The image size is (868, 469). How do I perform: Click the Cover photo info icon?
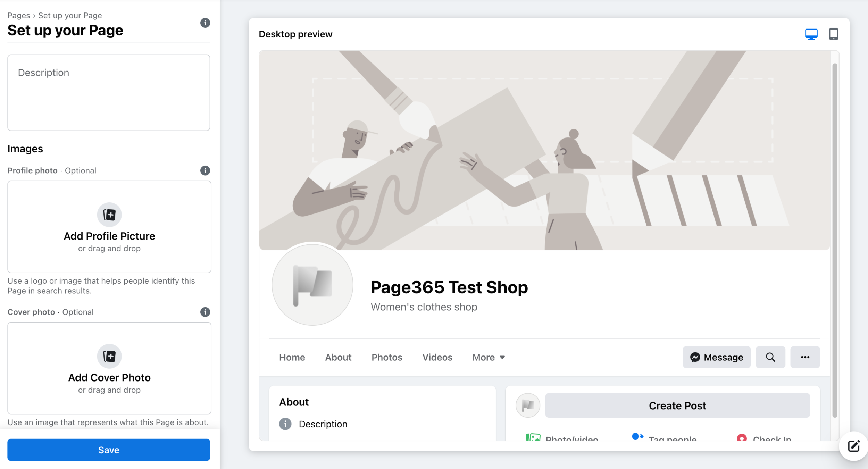coord(205,312)
